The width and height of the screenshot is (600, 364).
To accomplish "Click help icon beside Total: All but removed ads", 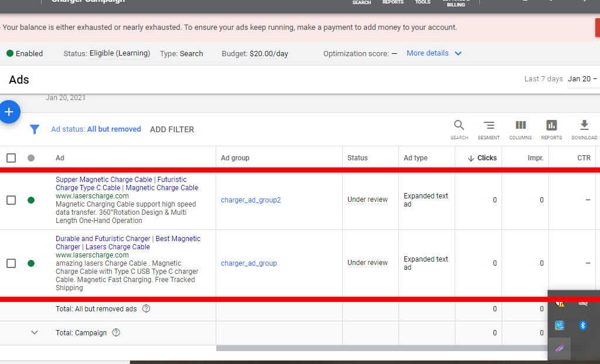I will [x=146, y=308].
